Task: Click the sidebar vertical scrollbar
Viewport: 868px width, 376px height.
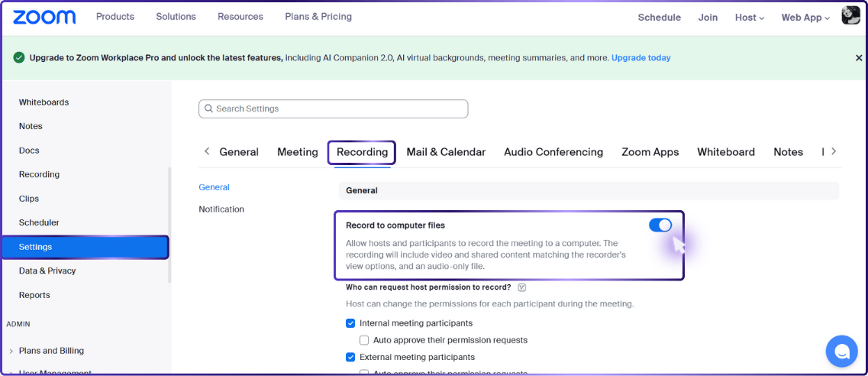Action: (x=170, y=224)
